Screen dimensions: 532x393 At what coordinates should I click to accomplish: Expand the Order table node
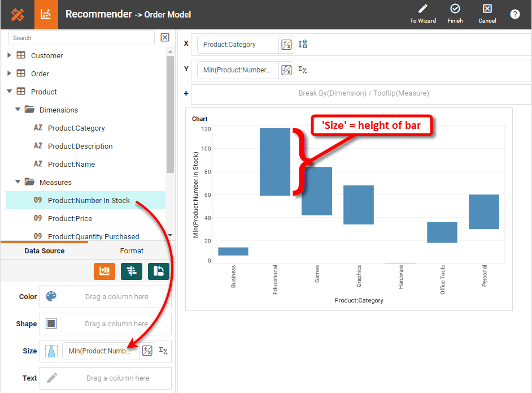pos(9,74)
